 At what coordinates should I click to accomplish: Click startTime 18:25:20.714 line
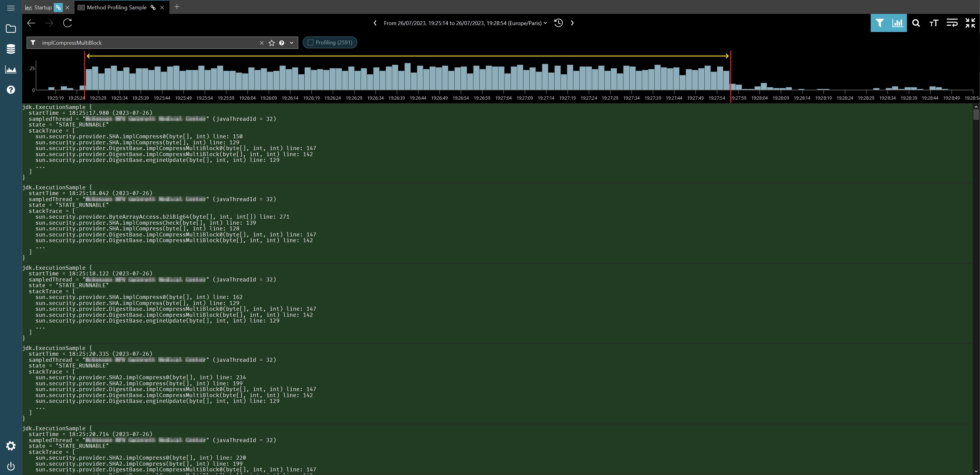coord(91,434)
